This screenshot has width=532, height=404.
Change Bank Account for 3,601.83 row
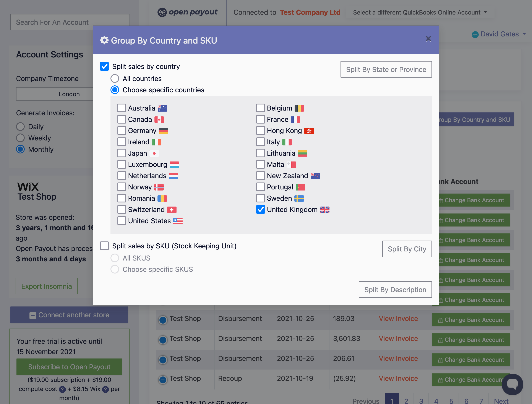coord(471,340)
